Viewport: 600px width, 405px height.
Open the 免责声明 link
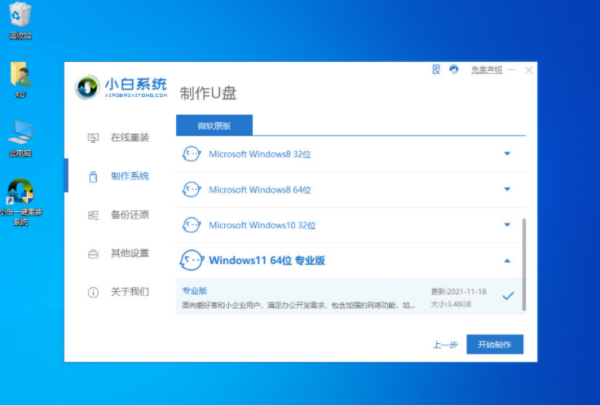(486, 70)
